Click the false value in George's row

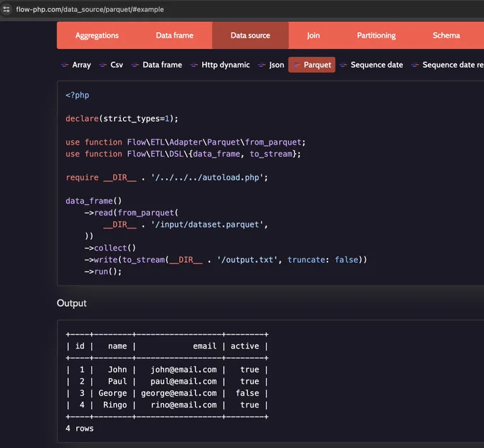247,393
